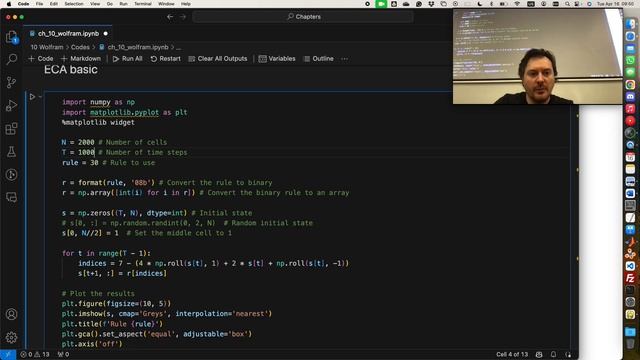Open the Apple menu
640x360 pixels.
click(x=8, y=4)
